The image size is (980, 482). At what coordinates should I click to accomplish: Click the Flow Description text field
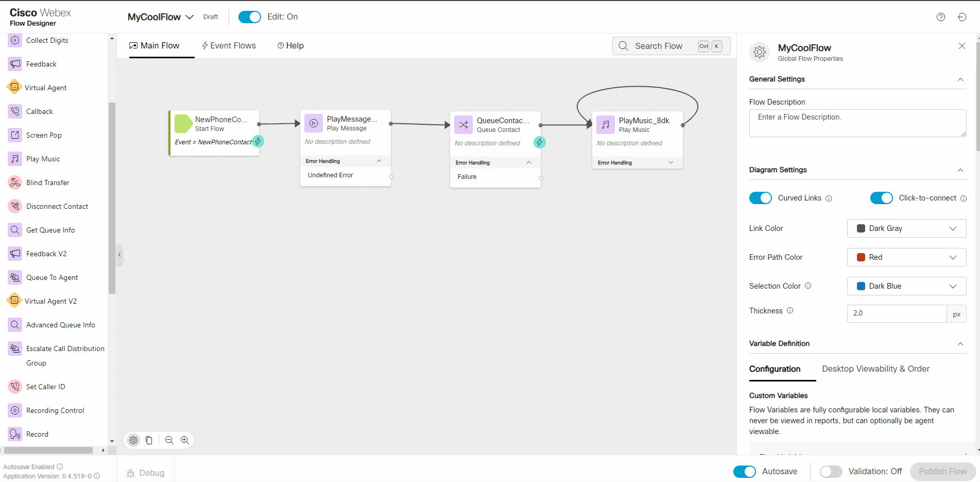click(x=857, y=123)
